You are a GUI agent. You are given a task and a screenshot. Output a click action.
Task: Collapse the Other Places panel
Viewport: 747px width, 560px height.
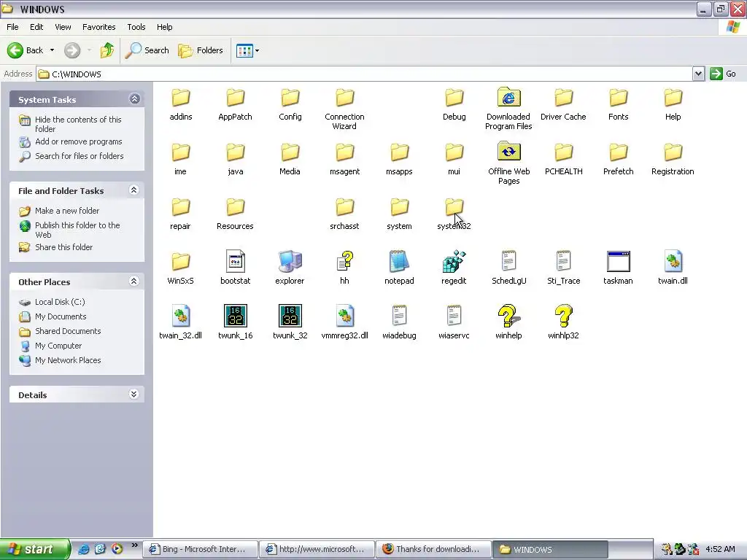134,281
